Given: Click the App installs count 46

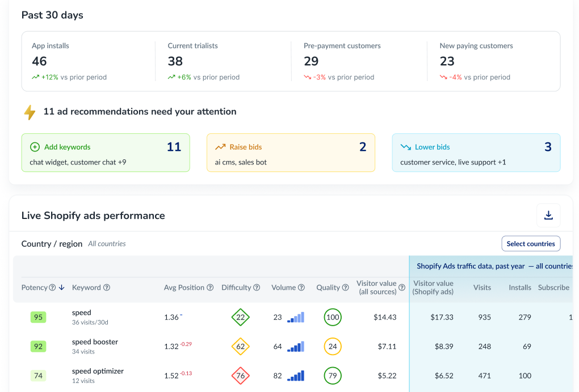Looking at the screenshot, I should click(x=39, y=61).
